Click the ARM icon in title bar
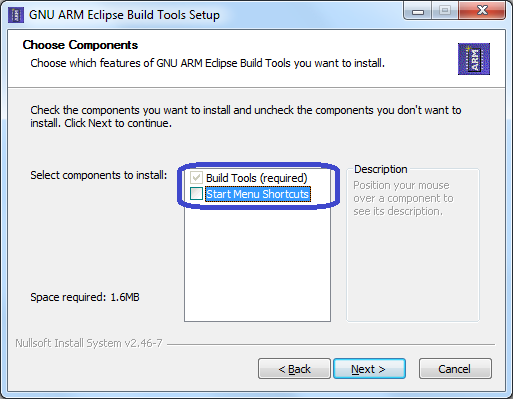 pos(16,15)
